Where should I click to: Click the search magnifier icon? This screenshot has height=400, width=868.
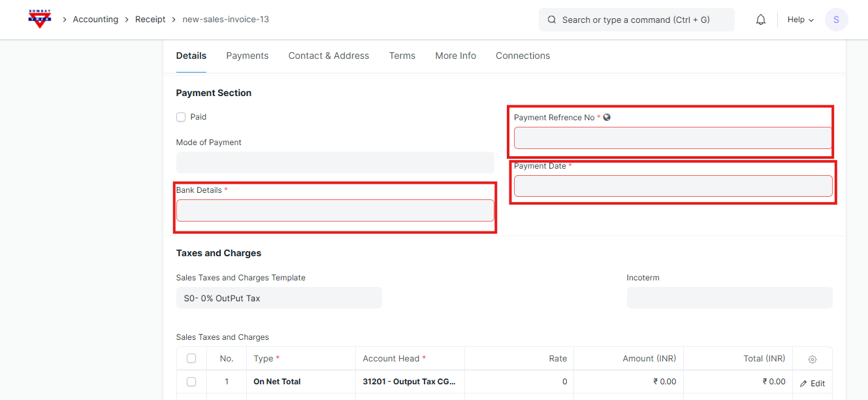coord(552,20)
